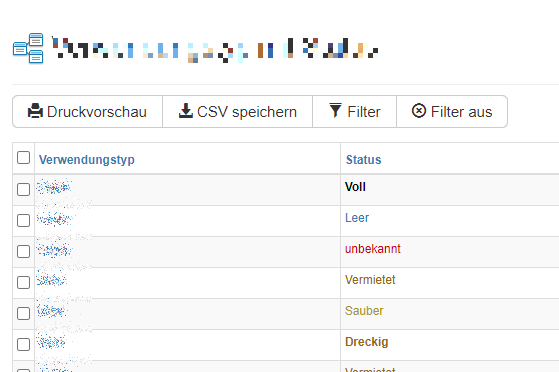Click the download icon next to CSV speichern
The width and height of the screenshot is (559, 372).
click(x=185, y=111)
